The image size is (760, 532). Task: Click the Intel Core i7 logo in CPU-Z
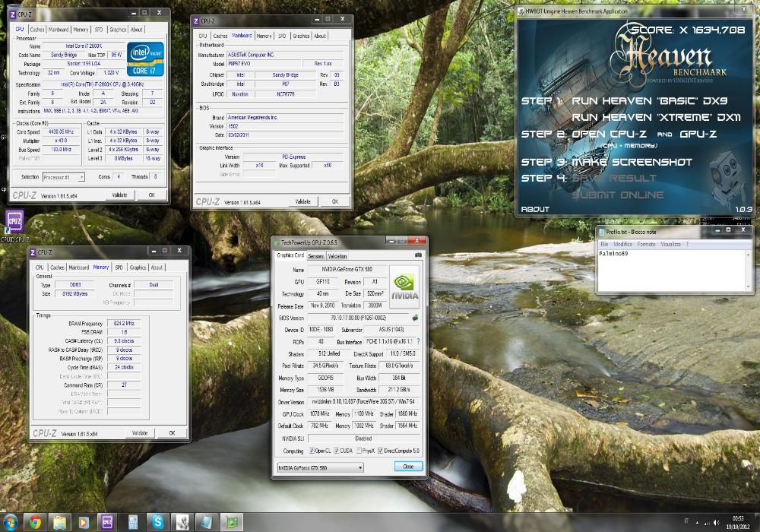point(145,59)
